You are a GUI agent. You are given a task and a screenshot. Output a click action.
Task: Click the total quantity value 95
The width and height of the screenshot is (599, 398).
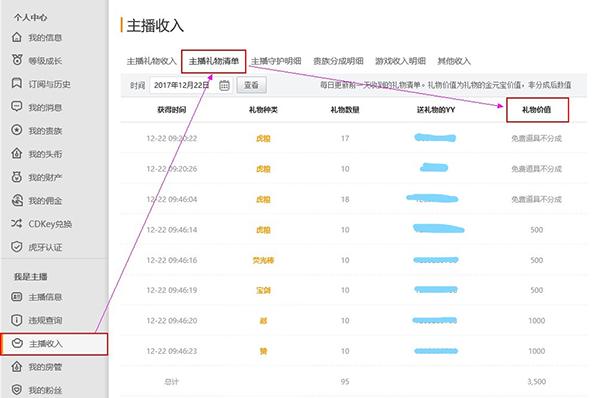pyautogui.click(x=345, y=382)
